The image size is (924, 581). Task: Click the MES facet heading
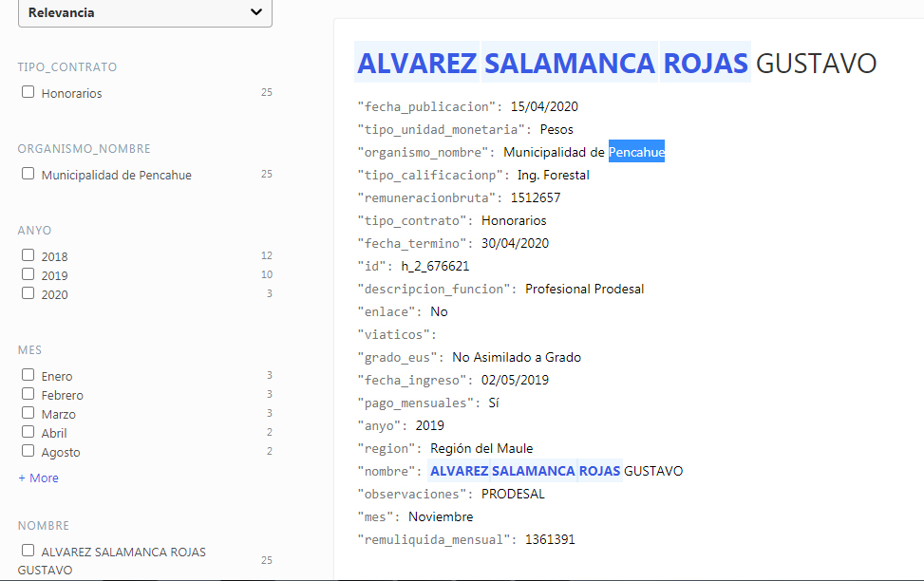[29, 350]
